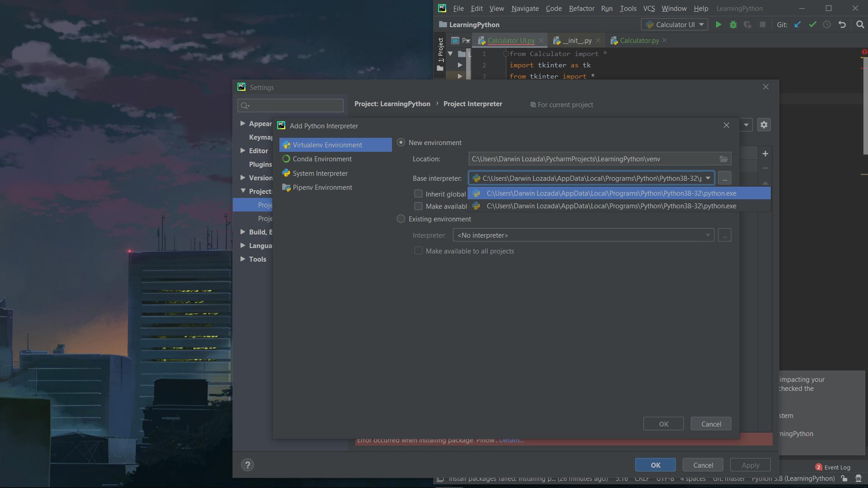Click the blue OK button in Settings

pos(656,465)
